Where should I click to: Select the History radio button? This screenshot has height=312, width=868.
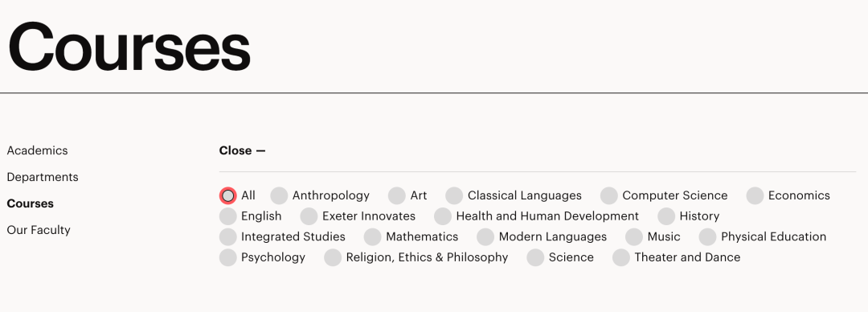(666, 216)
